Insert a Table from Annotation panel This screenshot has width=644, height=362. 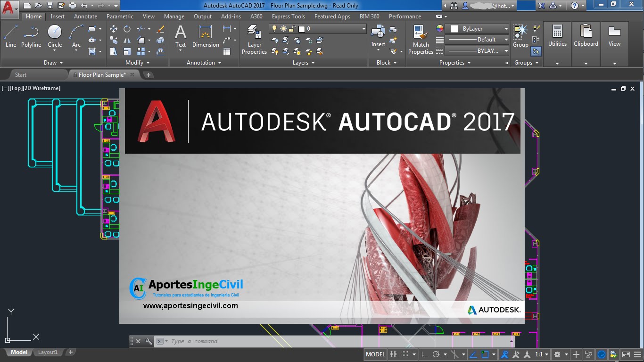point(227,51)
